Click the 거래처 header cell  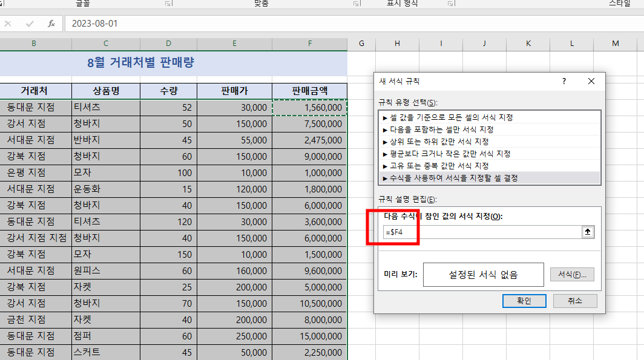click(x=36, y=91)
